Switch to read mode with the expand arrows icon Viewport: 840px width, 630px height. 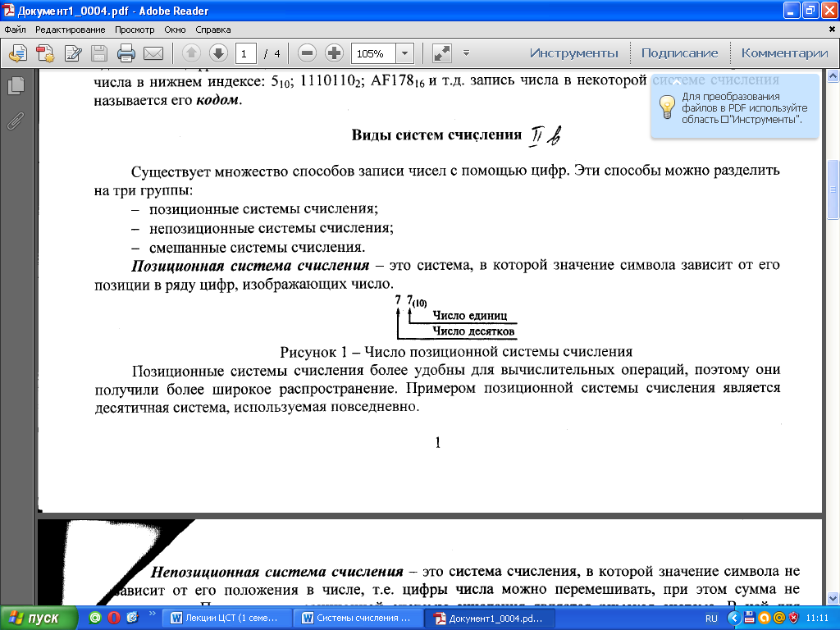pos(442,53)
